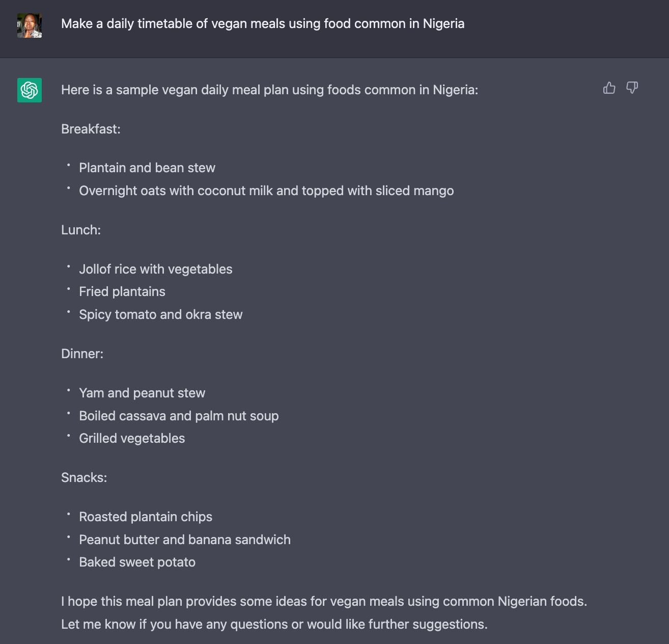
Task: Click the 'Fried plantains' list item
Action: click(122, 291)
